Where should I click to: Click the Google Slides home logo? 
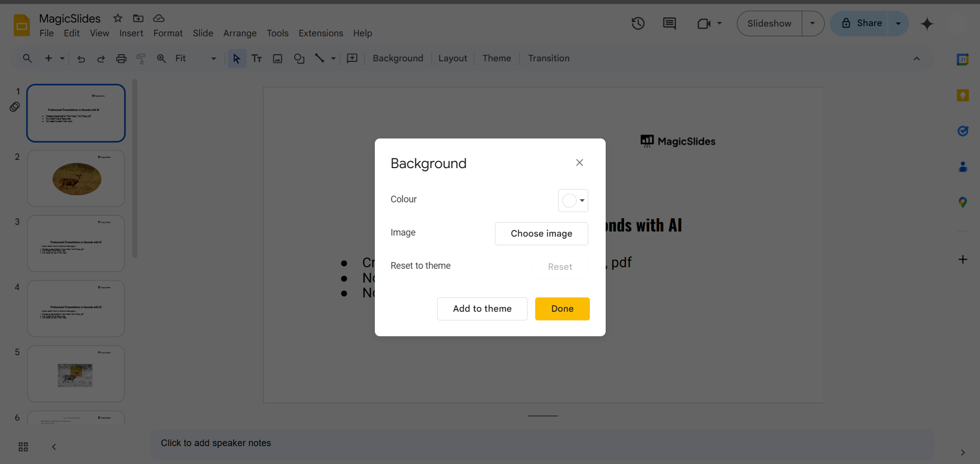pyautogui.click(x=21, y=25)
